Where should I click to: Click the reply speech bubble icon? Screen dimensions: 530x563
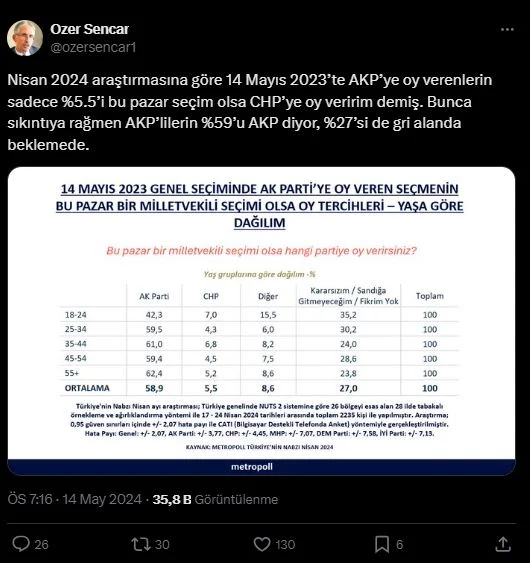tap(21, 544)
